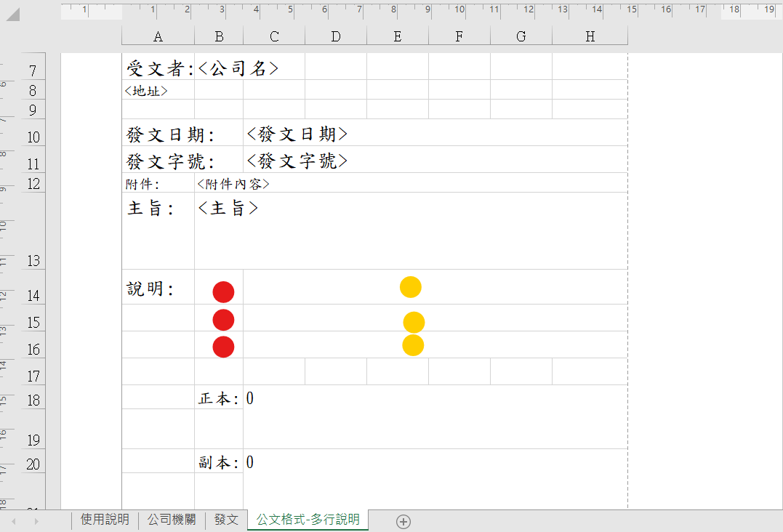This screenshot has height=532, width=783.
Task: Select the 發文字號: label cell
Action: (182, 160)
